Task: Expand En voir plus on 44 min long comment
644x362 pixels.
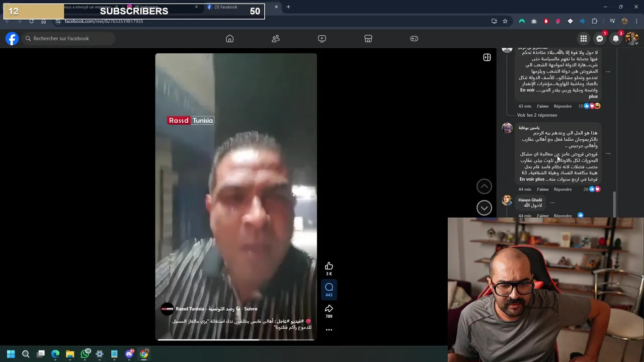Action: point(532,179)
